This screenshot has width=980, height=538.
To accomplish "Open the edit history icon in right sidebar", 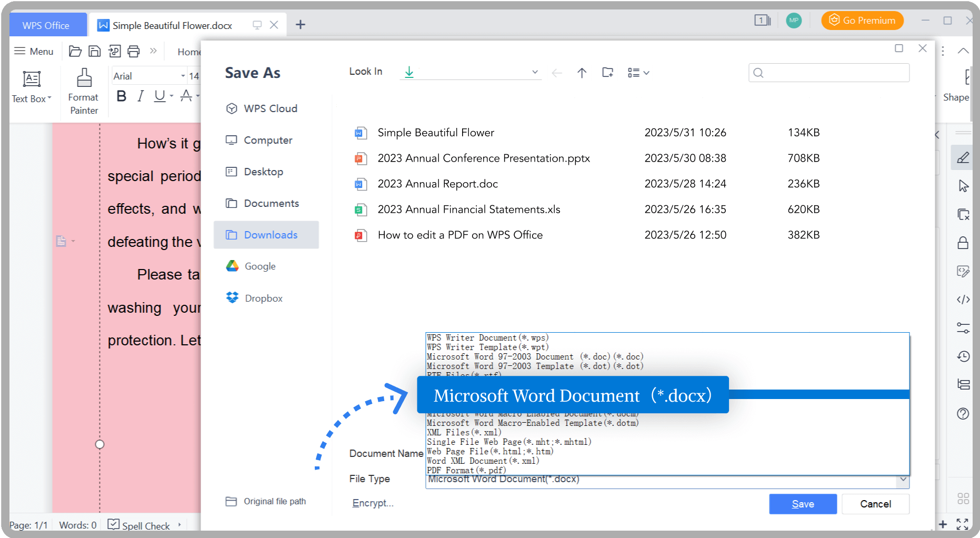I will click(x=963, y=356).
